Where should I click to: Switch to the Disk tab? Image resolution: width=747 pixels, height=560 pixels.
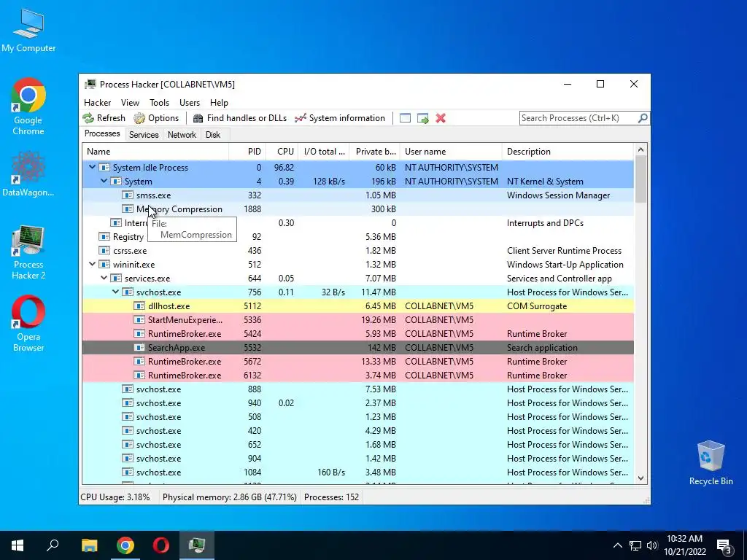coord(213,135)
